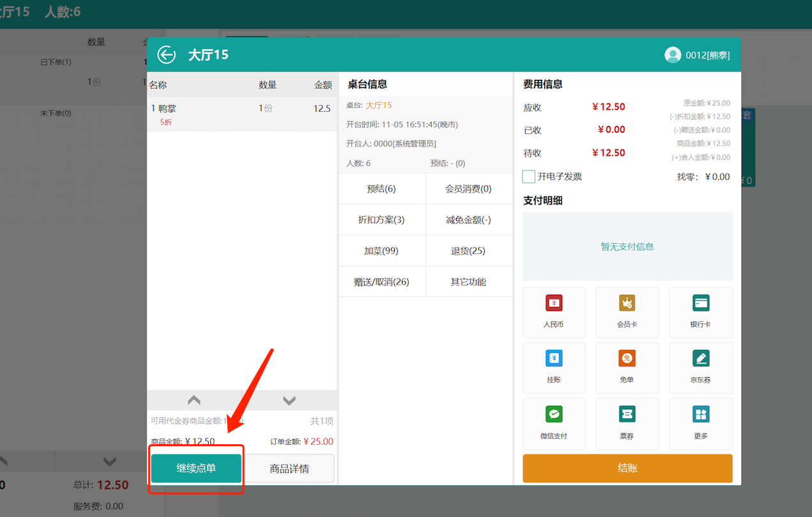Image resolution: width=812 pixels, height=517 pixels.
Task: Click 加菜(99) button
Action: pyautogui.click(x=382, y=251)
